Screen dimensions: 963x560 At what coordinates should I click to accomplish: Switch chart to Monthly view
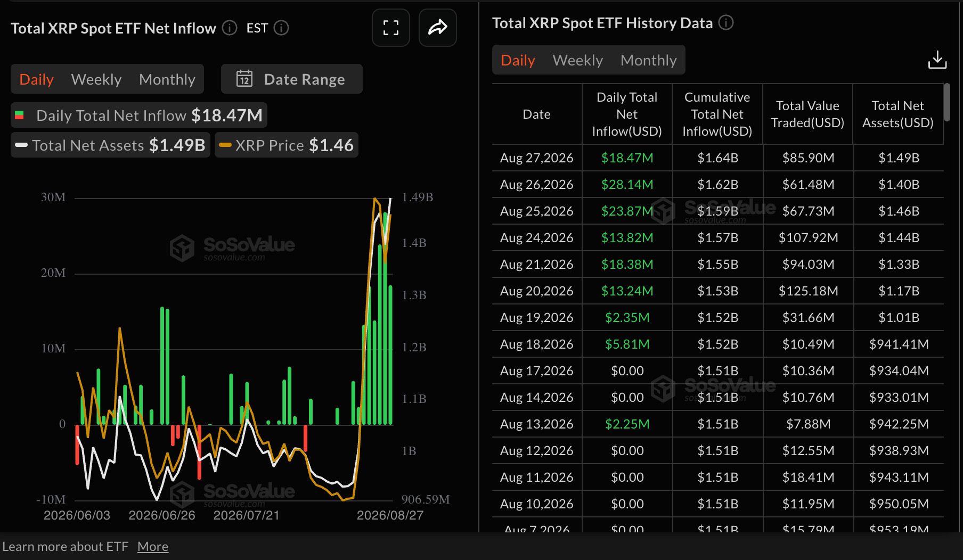coord(167,79)
